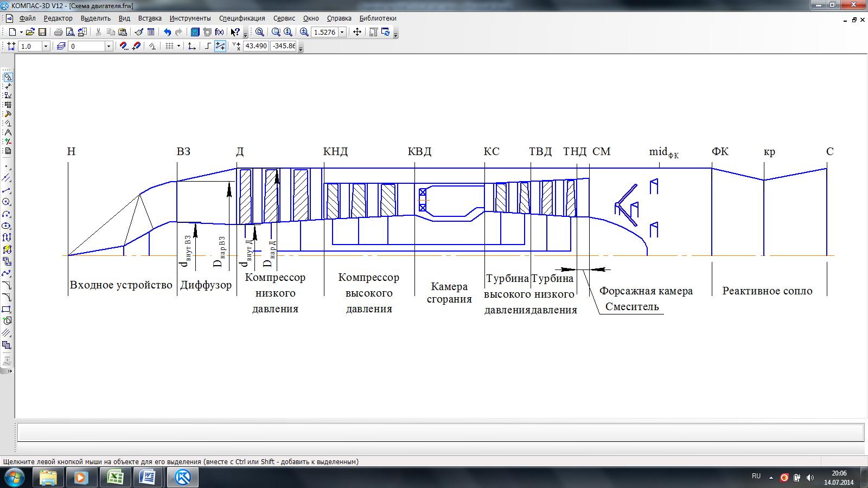Toggle the grid display button

(169, 46)
